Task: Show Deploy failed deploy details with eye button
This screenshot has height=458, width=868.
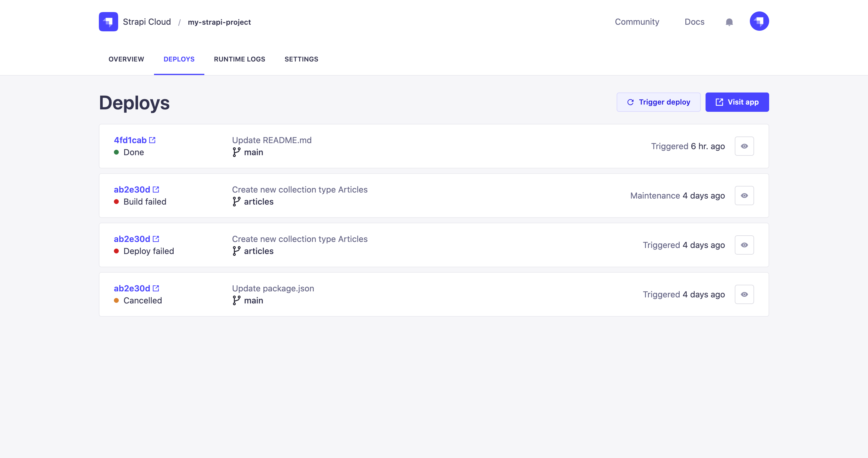Action: click(744, 245)
